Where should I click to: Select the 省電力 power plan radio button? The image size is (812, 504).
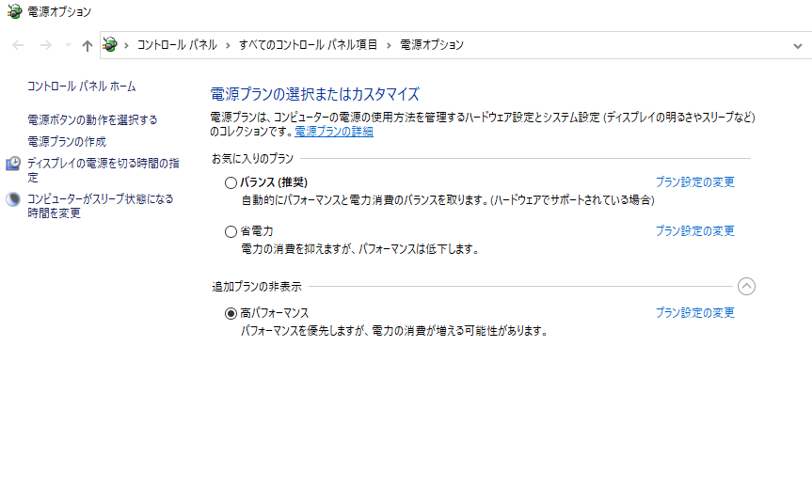point(231,231)
